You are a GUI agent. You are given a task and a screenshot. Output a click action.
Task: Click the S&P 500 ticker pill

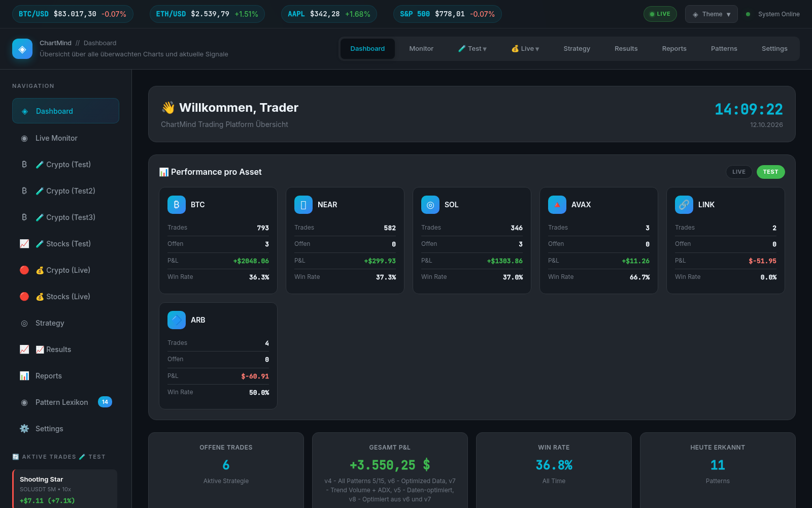pos(447,14)
